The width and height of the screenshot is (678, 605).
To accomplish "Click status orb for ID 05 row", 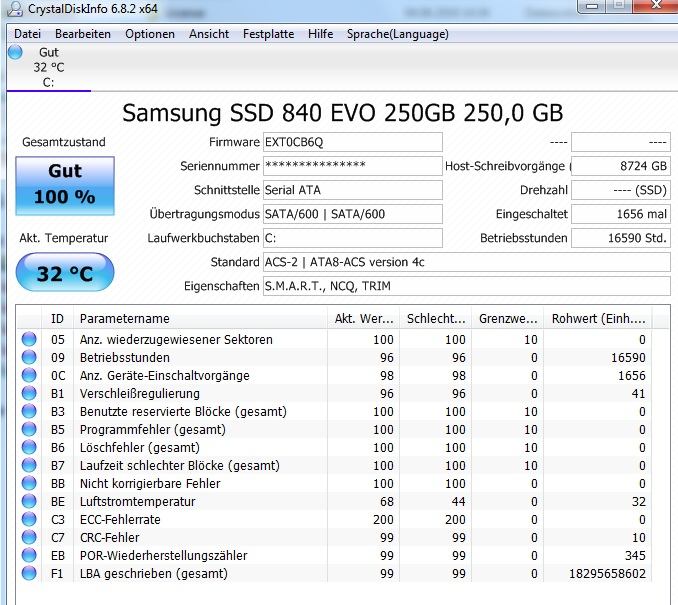I will [29, 339].
